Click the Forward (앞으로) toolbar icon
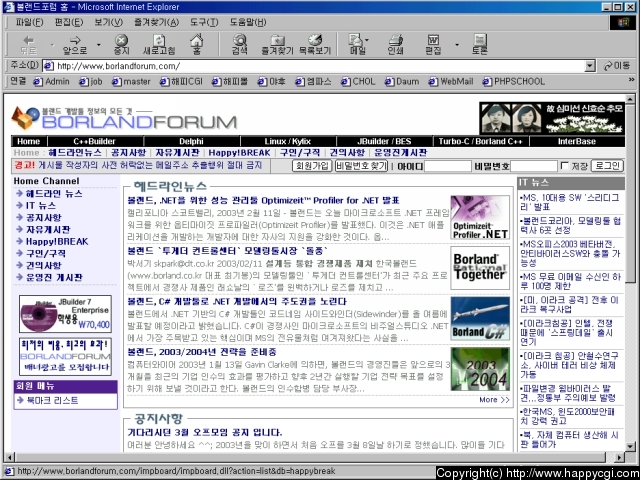The width and height of the screenshot is (640, 480). 75,44
